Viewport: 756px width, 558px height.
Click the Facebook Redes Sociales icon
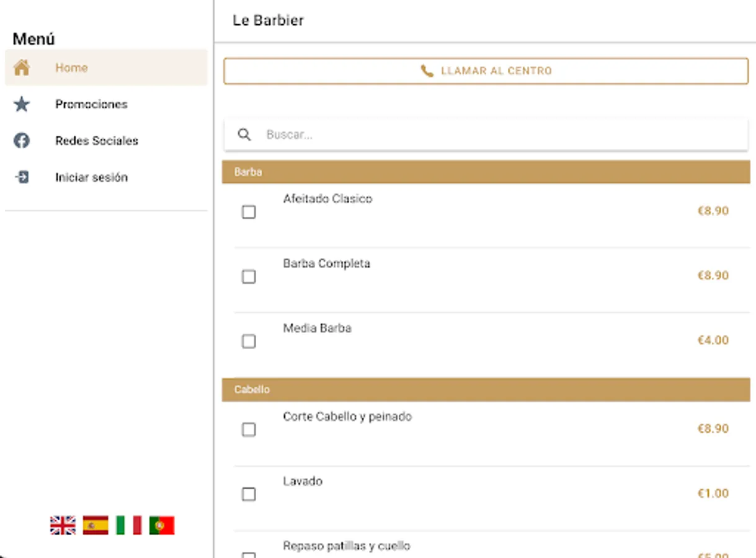point(22,141)
